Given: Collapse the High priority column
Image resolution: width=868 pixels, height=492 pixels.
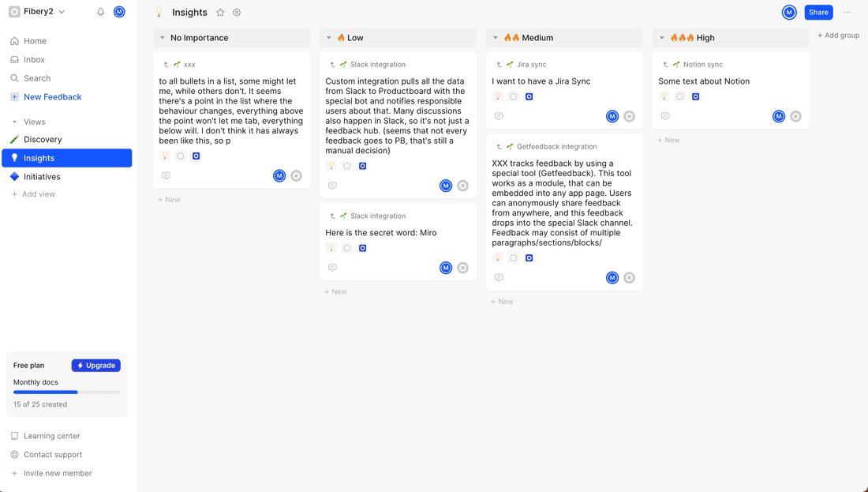Looking at the screenshot, I should pos(662,37).
